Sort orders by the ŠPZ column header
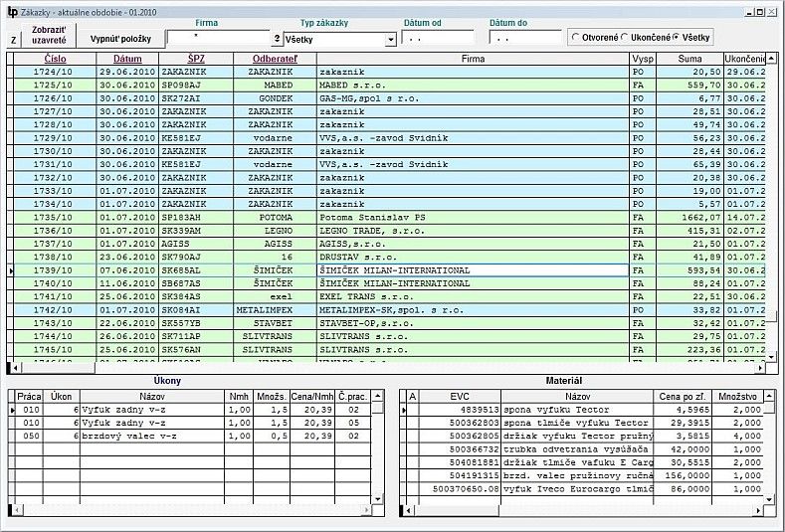 [x=196, y=59]
